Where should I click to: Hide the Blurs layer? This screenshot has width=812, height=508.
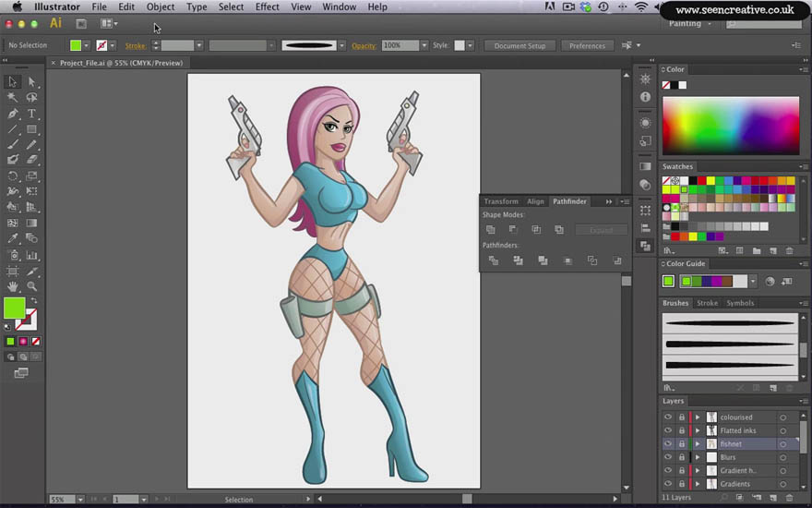click(x=668, y=457)
